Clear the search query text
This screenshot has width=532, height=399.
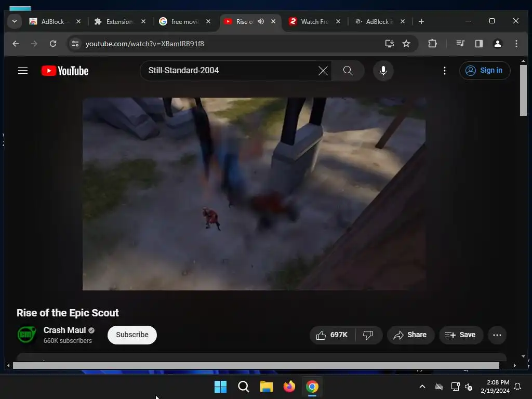[323, 71]
